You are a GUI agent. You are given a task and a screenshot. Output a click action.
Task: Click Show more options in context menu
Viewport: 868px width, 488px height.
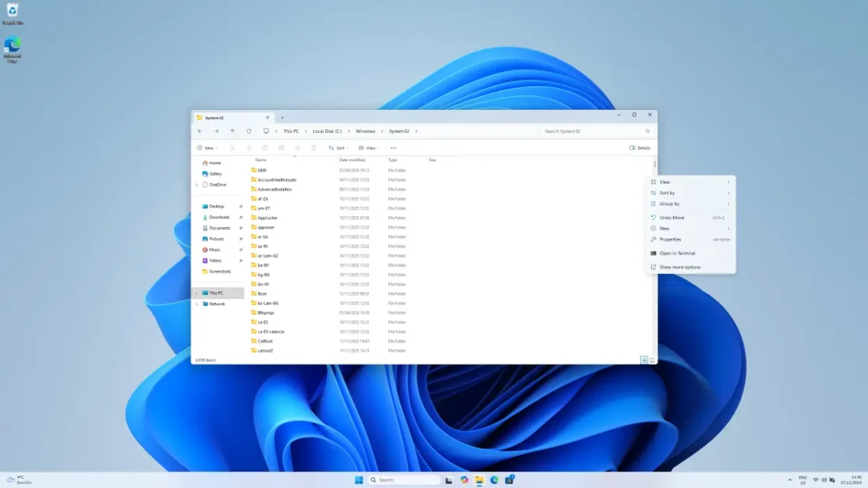click(x=680, y=267)
